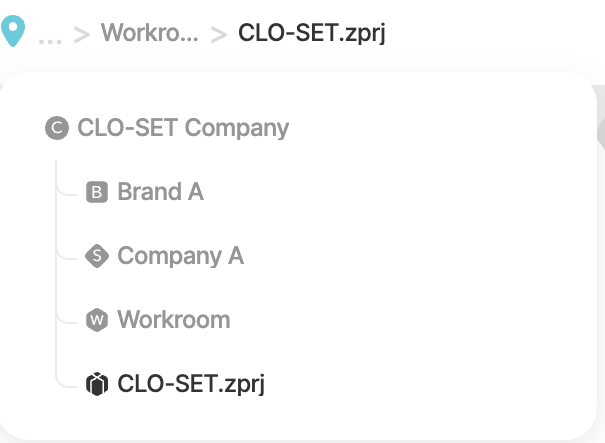
Task: Expand the collapsed breadcrumb ellipsis
Action: coord(50,41)
